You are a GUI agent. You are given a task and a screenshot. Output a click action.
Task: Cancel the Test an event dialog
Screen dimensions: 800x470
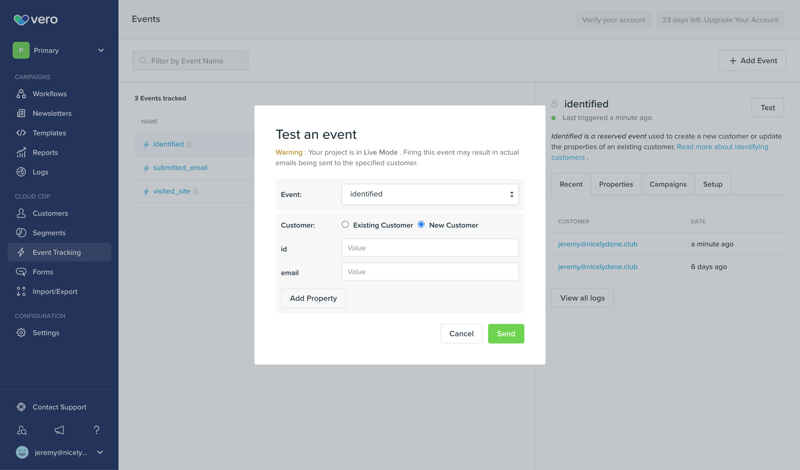pyautogui.click(x=461, y=334)
